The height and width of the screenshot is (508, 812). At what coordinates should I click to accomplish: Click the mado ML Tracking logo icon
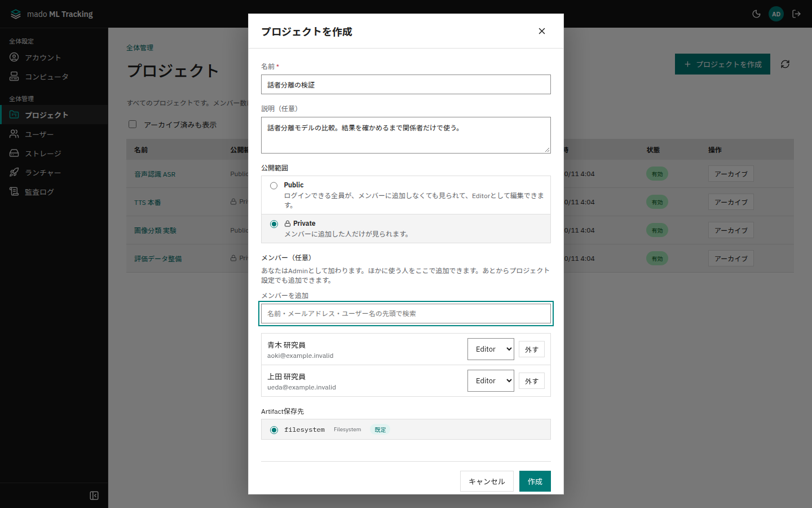pyautogui.click(x=16, y=14)
